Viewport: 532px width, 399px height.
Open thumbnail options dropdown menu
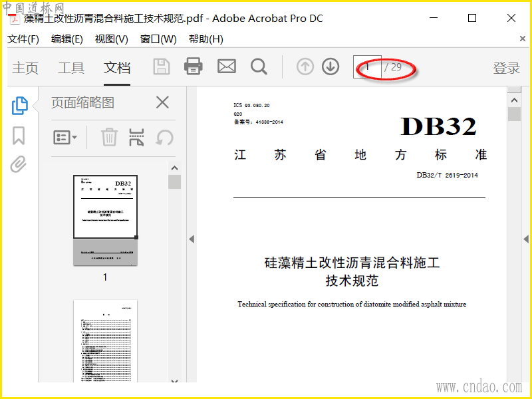[x=65, y=138]
